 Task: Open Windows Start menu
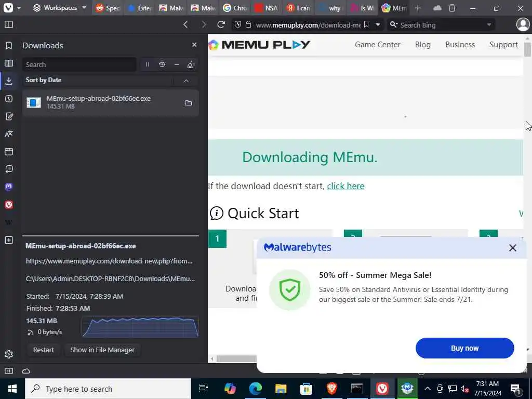coord(12,389)
